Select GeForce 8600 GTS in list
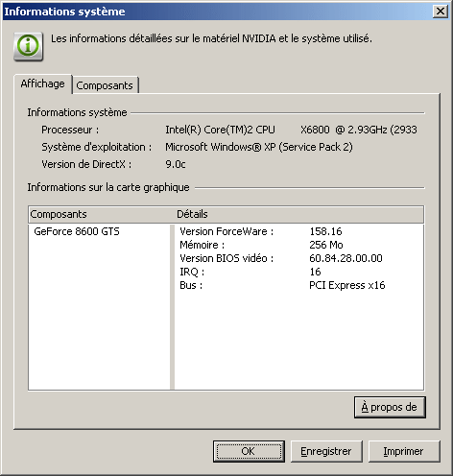Viewport: 453px width, 476px height. click(77, 231)
